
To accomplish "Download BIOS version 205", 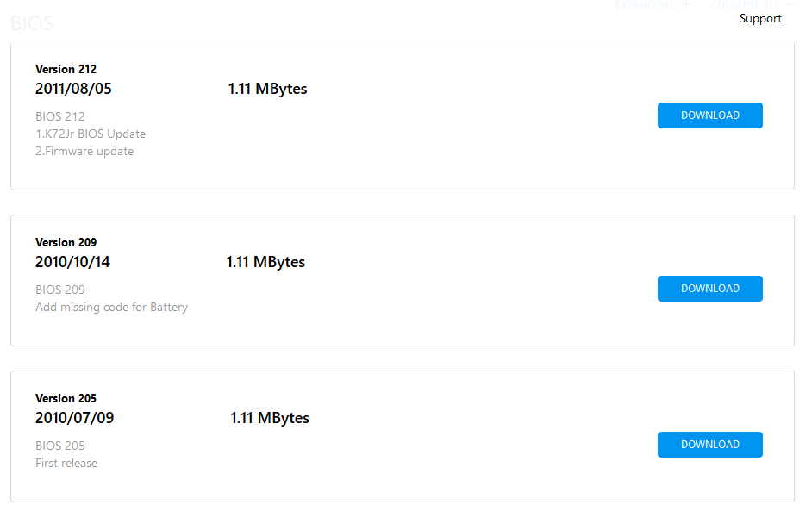I will click(x=710, y=445).
